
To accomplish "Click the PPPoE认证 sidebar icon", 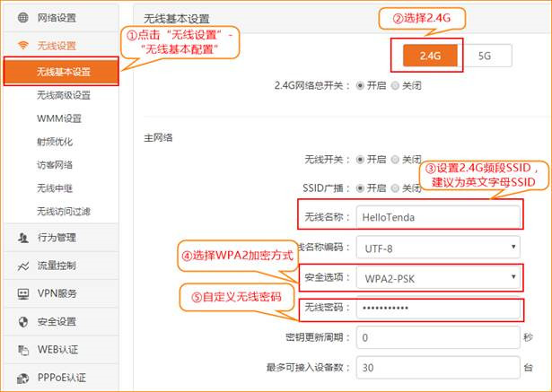I will (x=22, y=377).
